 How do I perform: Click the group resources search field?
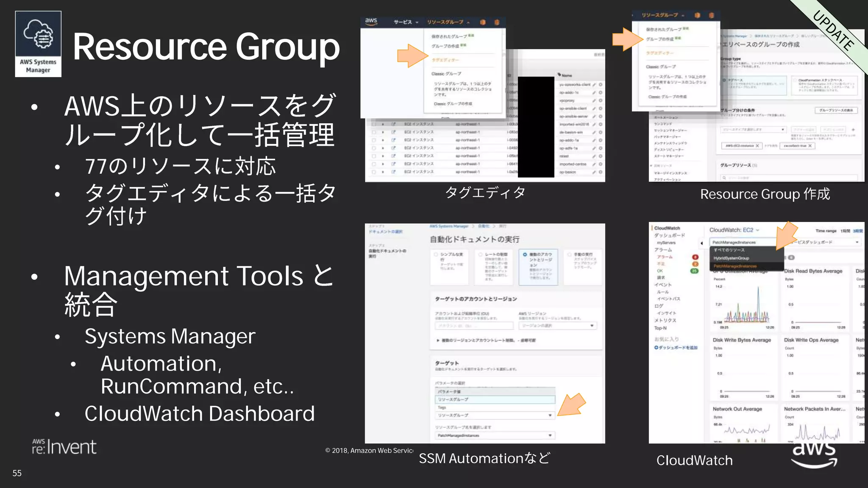pos(789,177)
